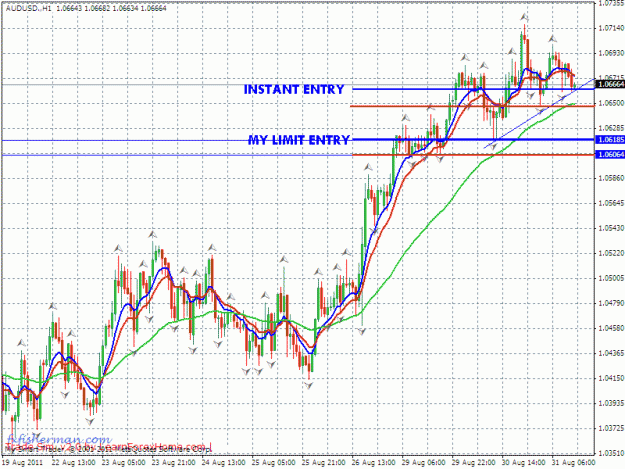Click price axis value 1.05005
The width and height of the screenshot is (625, 469).
611,278
